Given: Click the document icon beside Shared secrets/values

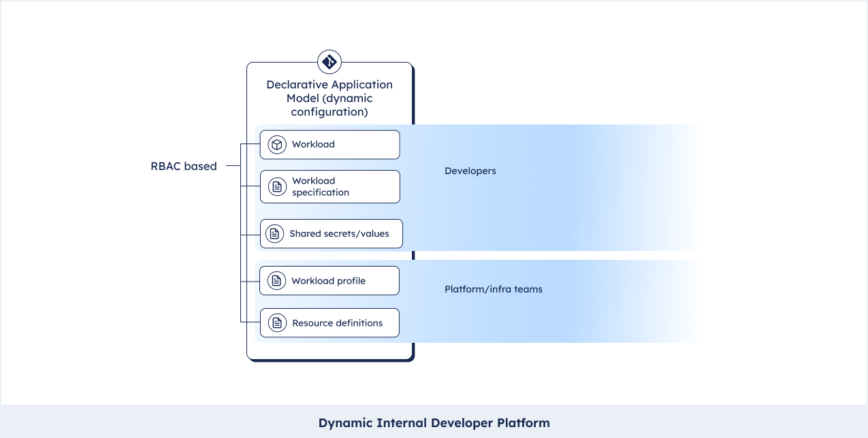Looking at the screenshot, I should coord(274,233).
